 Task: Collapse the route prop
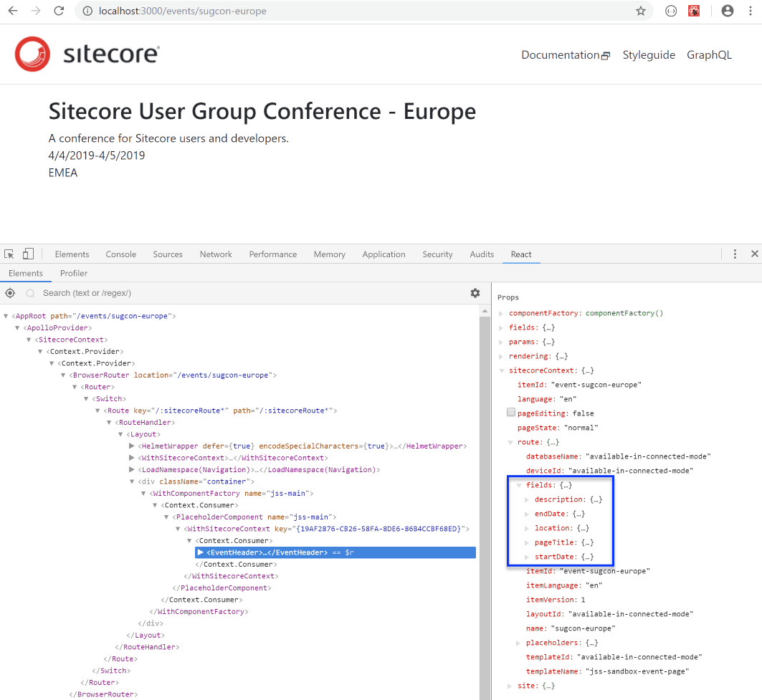tap(510, 443)
